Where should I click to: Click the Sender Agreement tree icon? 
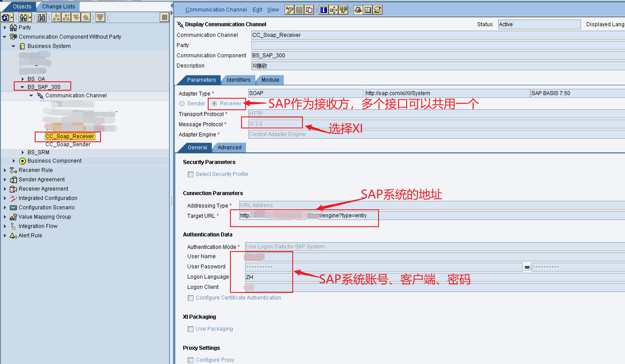(13, 180)
